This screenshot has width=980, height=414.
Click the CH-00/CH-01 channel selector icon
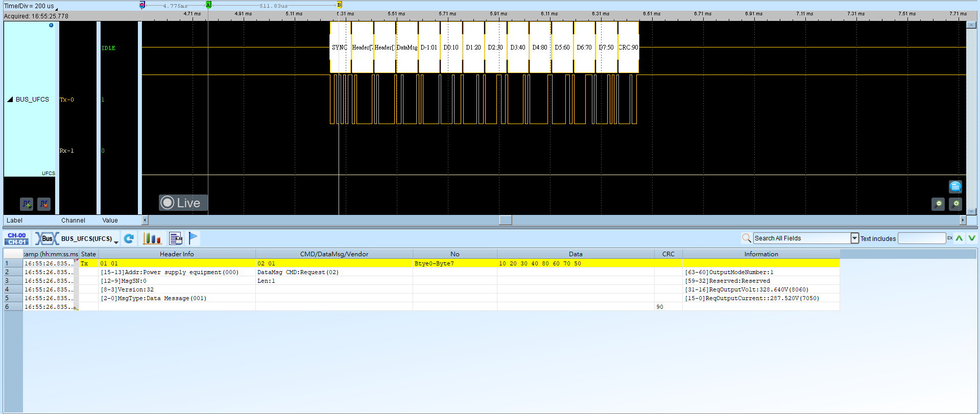(16, 238)
